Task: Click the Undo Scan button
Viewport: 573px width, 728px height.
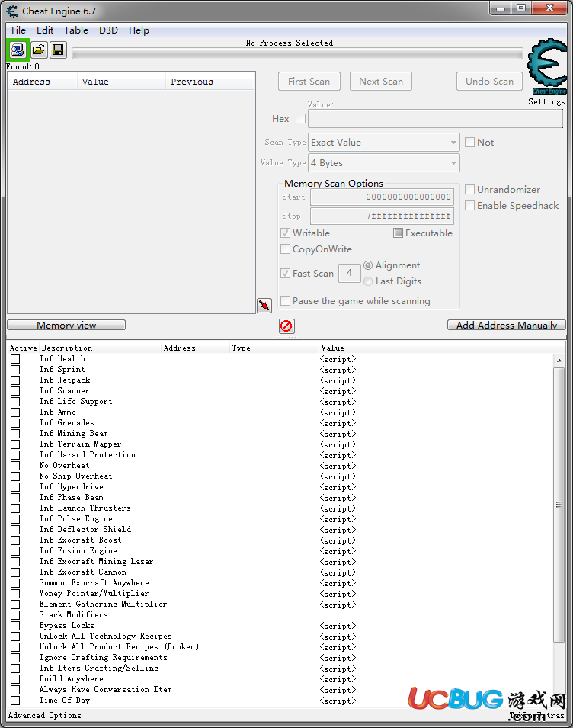Action: point(489,82)
